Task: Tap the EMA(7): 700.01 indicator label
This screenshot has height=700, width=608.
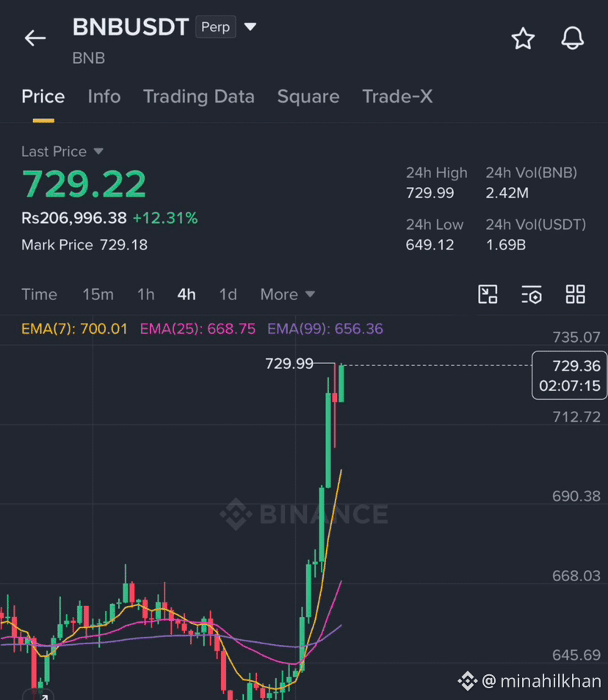Action: 74,329
